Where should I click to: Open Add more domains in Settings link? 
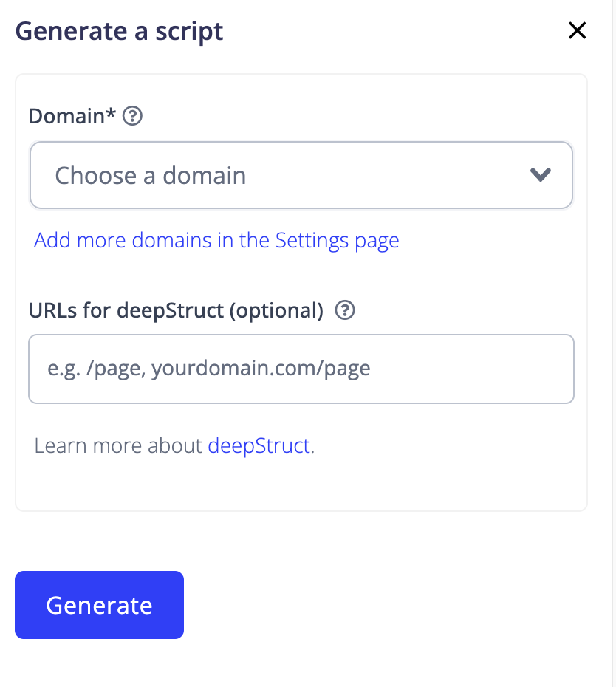[x=216, y=240]
